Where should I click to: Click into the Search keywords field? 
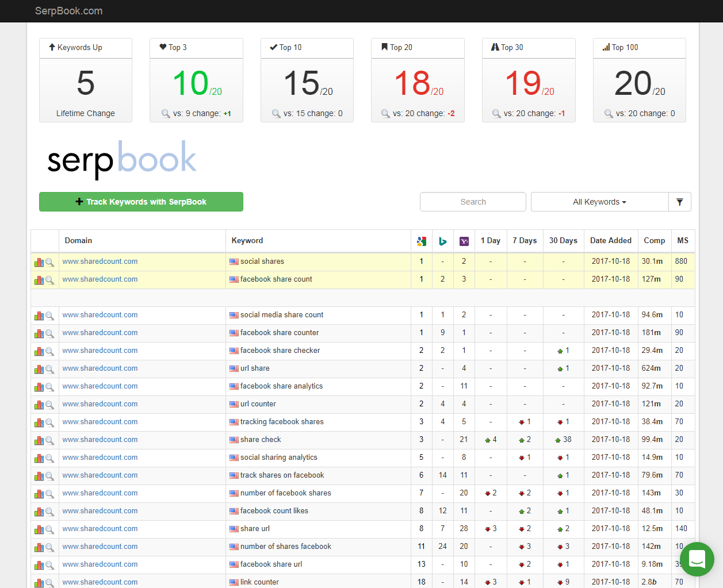(x=473, y=202)
